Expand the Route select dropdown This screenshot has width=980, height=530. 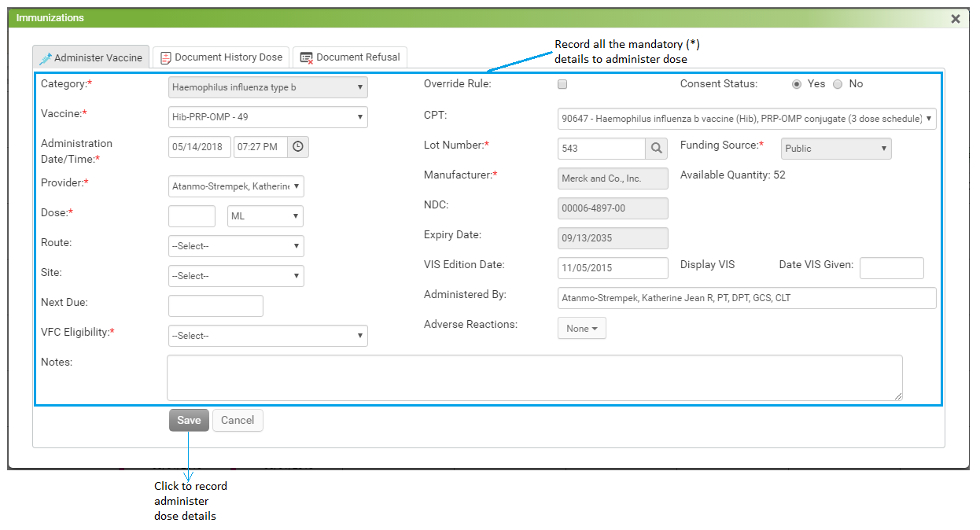pyautogui.click(x=236, y=246)
